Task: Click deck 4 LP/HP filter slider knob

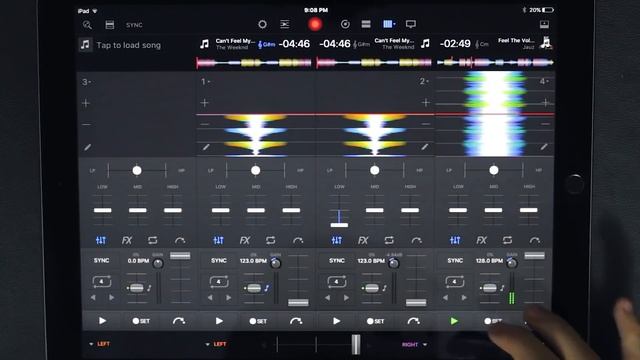Action: (494, 170)
